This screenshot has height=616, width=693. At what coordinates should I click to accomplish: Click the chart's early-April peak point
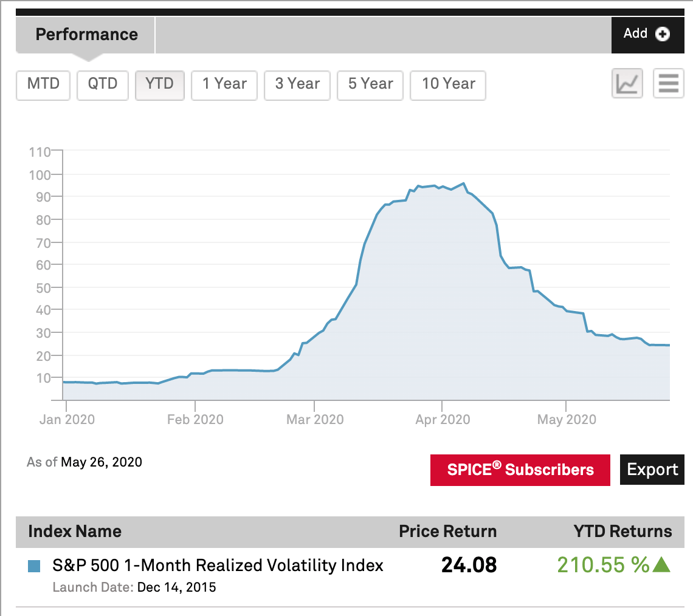pos(463,183)
